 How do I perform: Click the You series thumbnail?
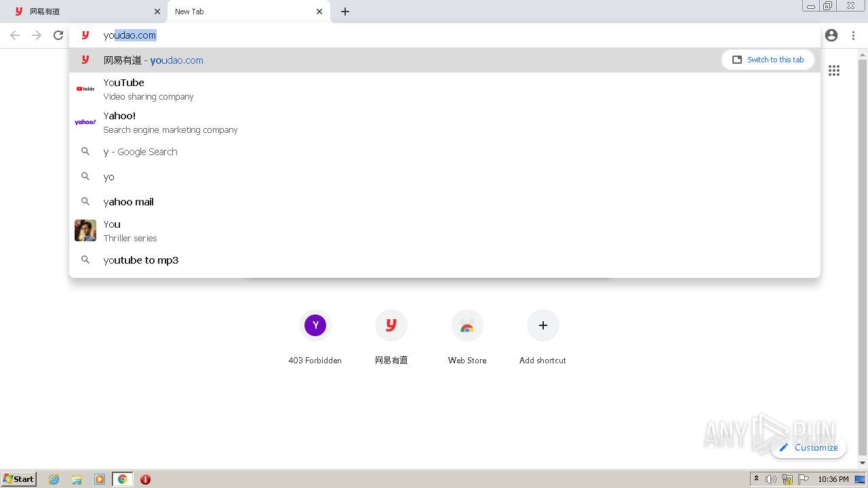85,230
